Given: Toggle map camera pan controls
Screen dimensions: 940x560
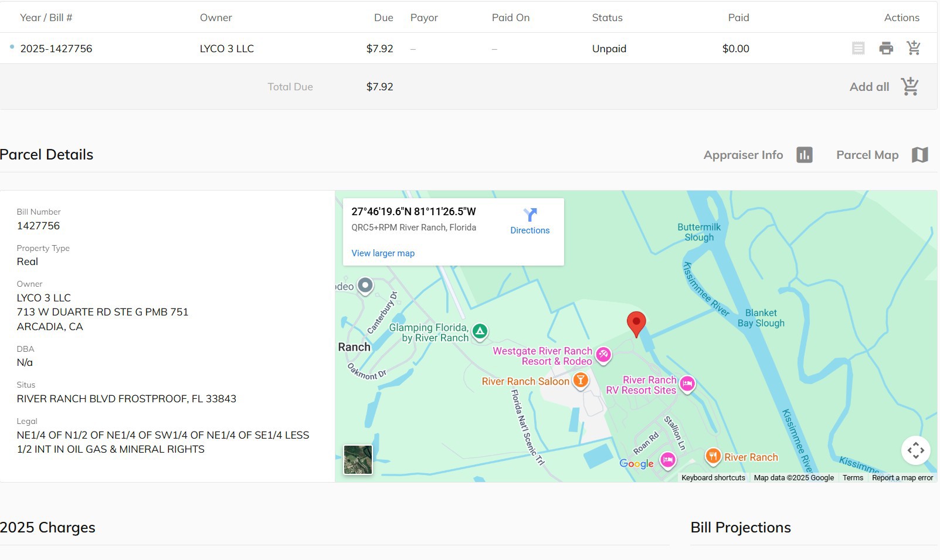Looking at the screenshot, I should coord(915,450).
